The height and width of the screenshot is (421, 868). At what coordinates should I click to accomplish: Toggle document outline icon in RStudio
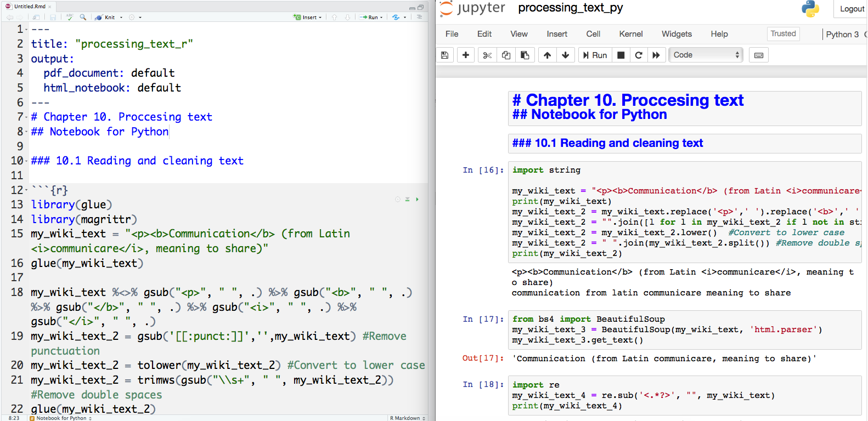(419, 17)
